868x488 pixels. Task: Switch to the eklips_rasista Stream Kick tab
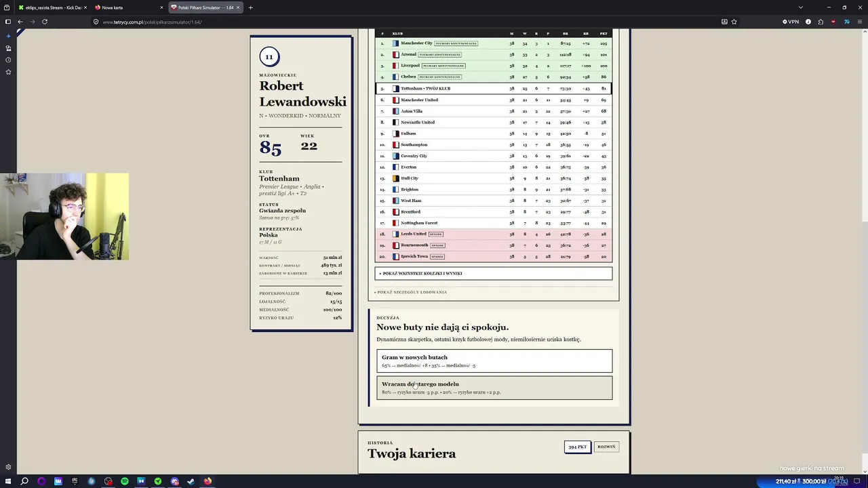pyautogui.click(x=52, y=7)
